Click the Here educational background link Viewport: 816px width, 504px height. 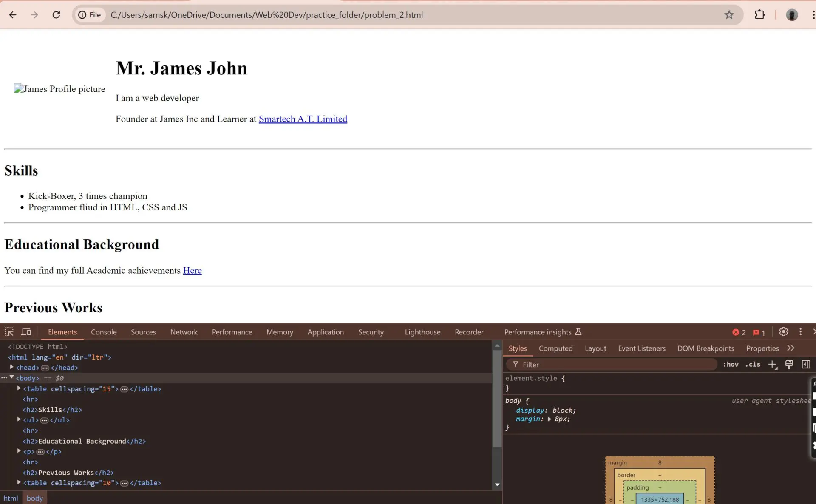click(x=192, y=270)
